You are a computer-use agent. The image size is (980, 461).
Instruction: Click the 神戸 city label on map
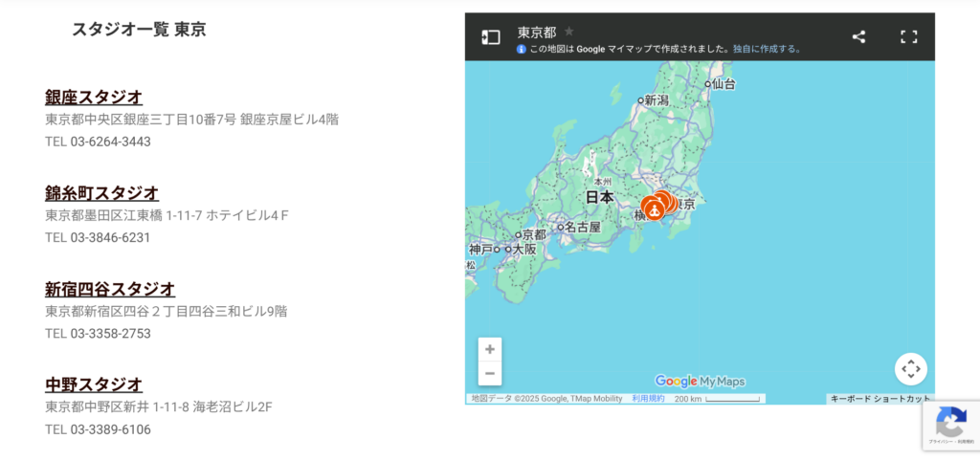point(480,250)
